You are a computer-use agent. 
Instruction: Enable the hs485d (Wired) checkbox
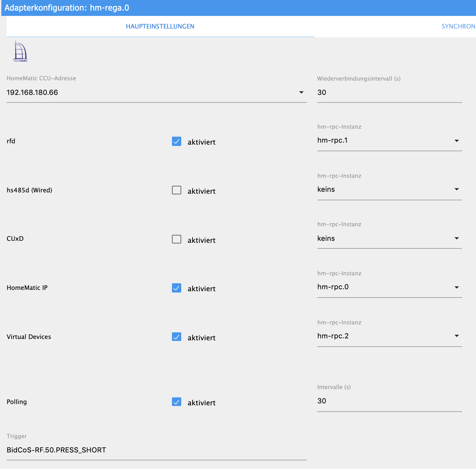coord(177,190)
